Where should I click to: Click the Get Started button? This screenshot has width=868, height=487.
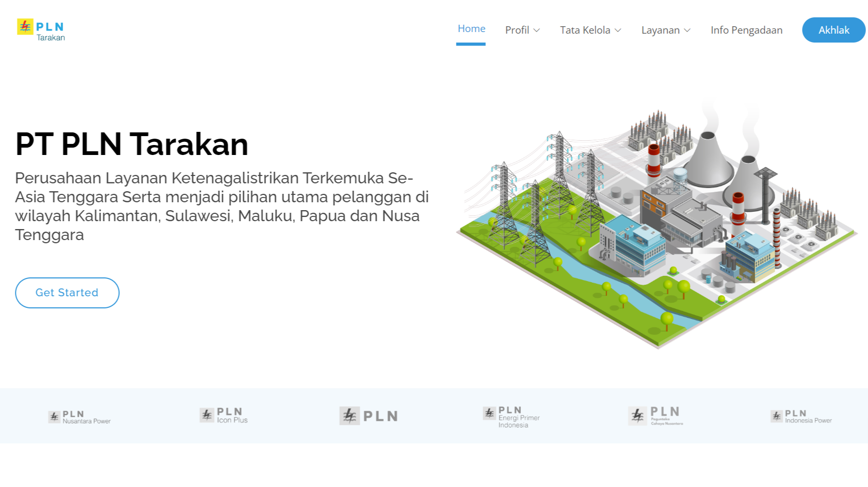pos(67,293)
